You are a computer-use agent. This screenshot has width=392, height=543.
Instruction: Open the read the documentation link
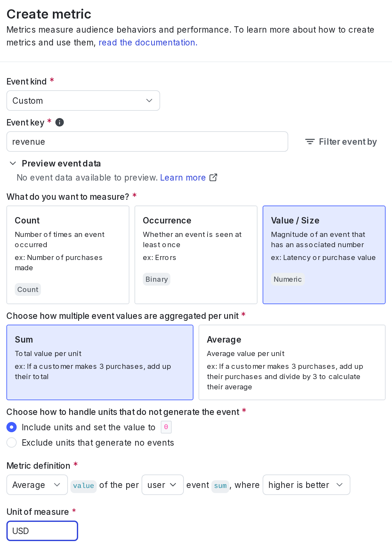coord(148,43)
